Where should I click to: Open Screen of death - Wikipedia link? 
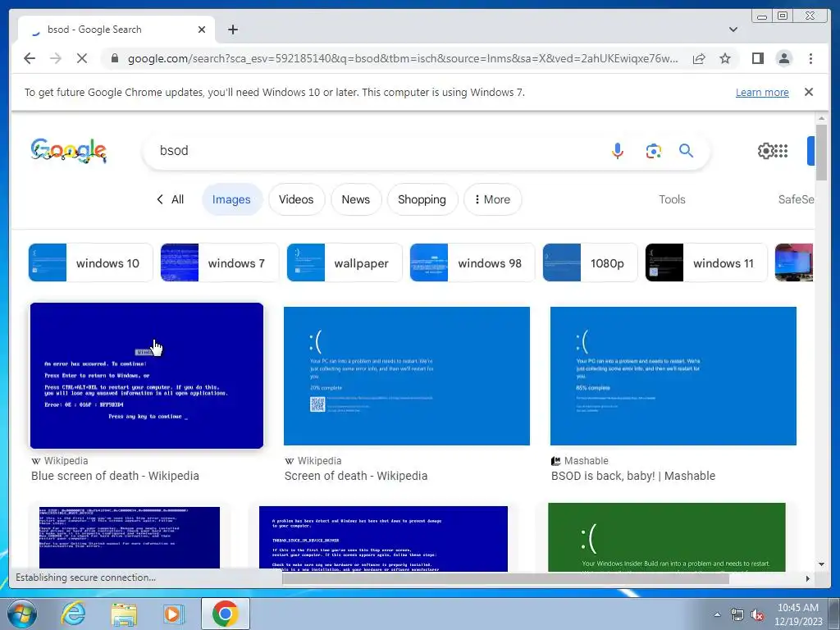pos(356,476)
